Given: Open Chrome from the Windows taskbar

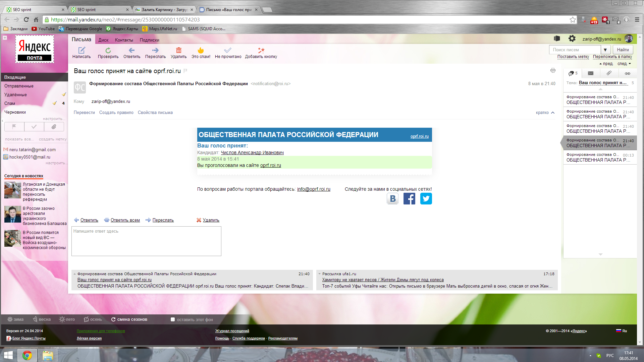Looking at the screenshot, I should pos(27,355).
